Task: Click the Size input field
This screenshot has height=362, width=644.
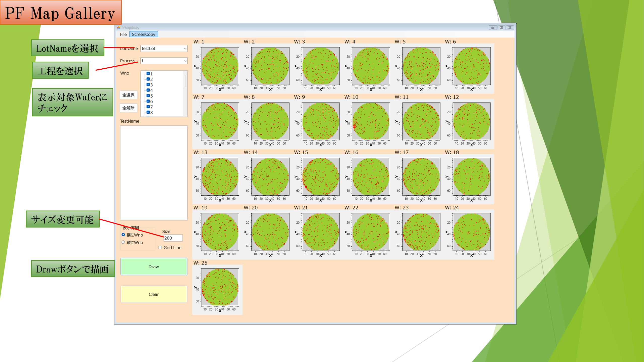Action: pyautogui.click(x=173, y=238)
